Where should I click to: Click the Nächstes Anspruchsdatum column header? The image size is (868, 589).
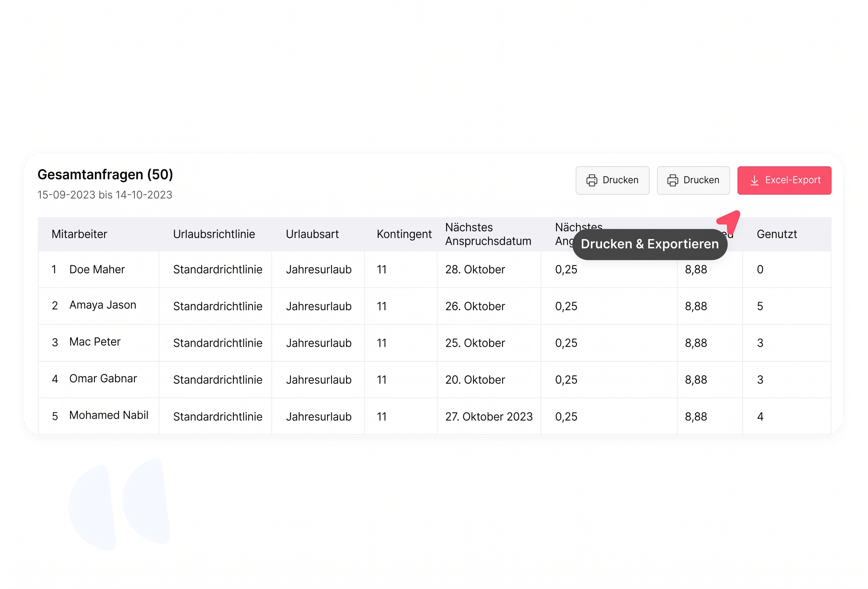coord(488,234)
